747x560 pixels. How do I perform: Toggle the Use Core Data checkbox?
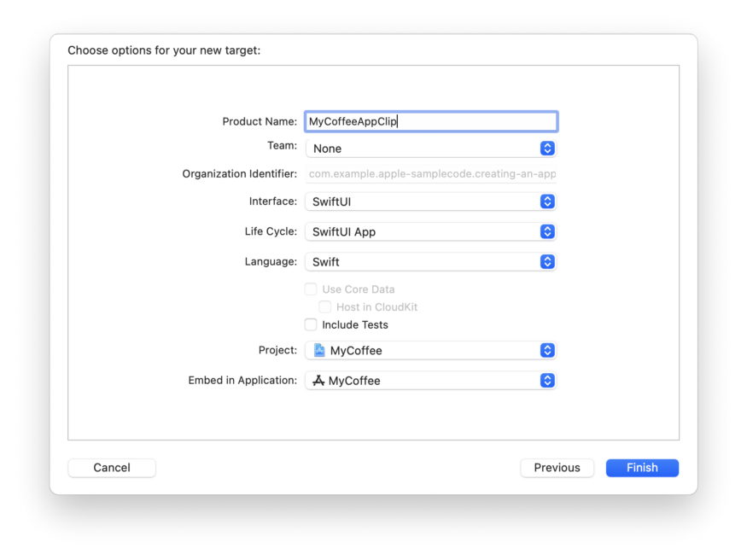click(x=311, y=289)
